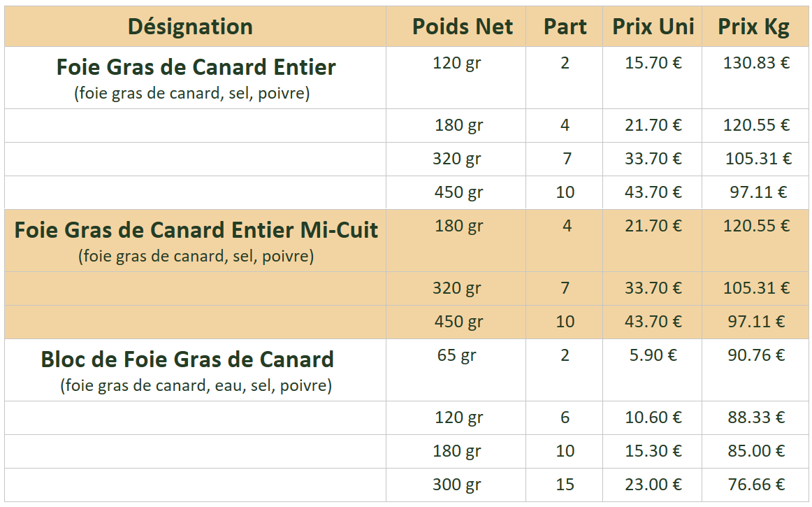Click the 10.60 € unit price cell
This screenshot has height=507, width=812.
point(653,417)
